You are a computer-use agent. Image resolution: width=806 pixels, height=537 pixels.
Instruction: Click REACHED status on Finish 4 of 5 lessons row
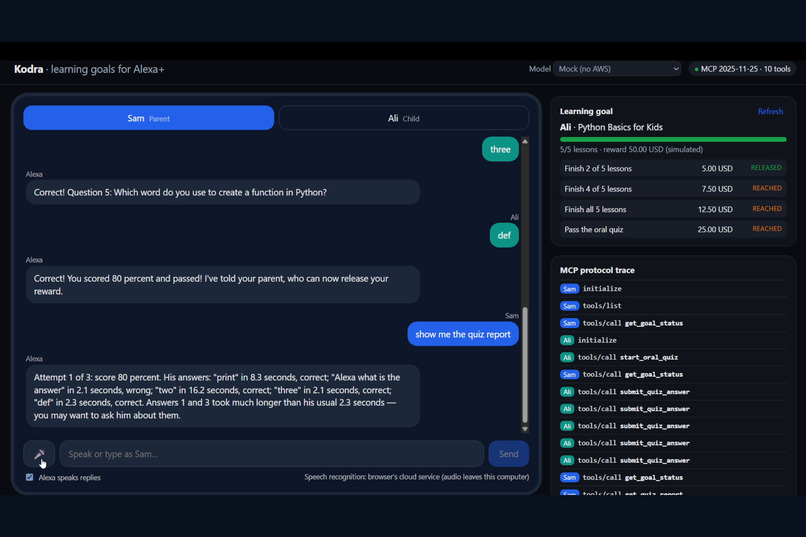pos(767,188)
